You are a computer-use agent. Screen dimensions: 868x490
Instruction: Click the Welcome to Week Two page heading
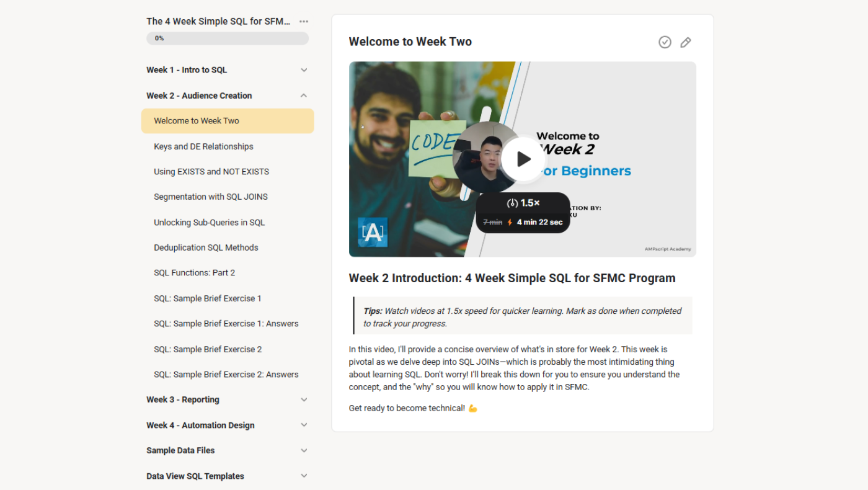coord(410,42)
